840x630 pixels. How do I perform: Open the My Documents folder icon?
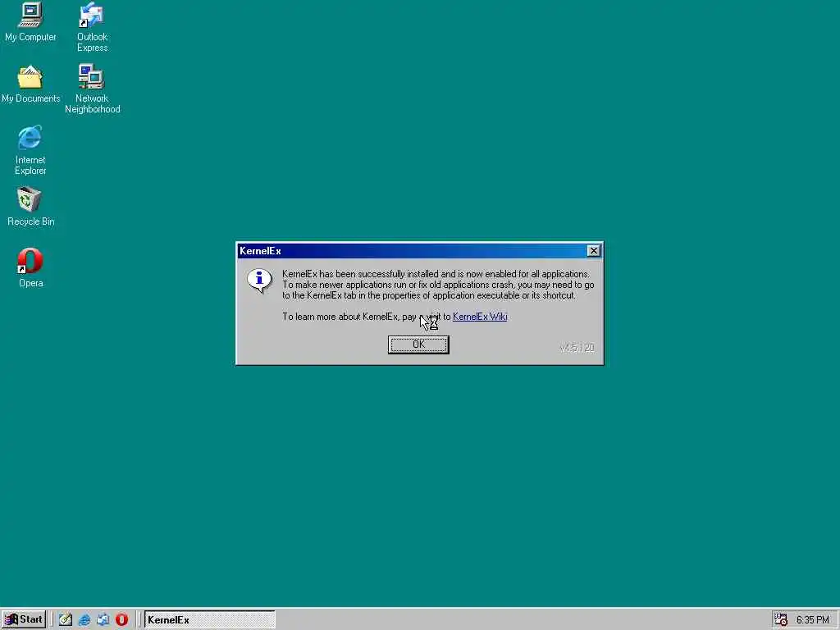pos(30,84)
